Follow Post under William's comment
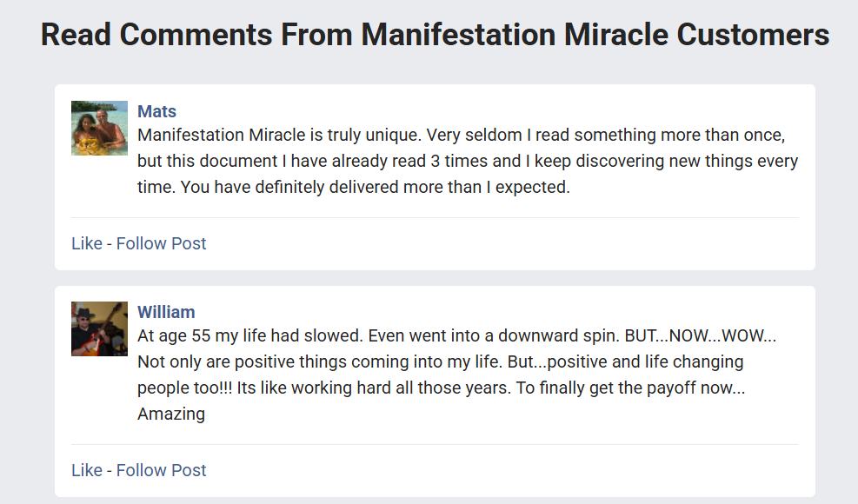 tap(161, 470)
